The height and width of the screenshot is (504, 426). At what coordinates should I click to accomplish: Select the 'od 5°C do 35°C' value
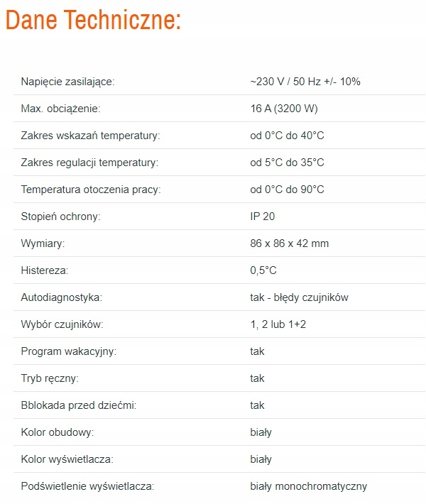coord(287,163)
